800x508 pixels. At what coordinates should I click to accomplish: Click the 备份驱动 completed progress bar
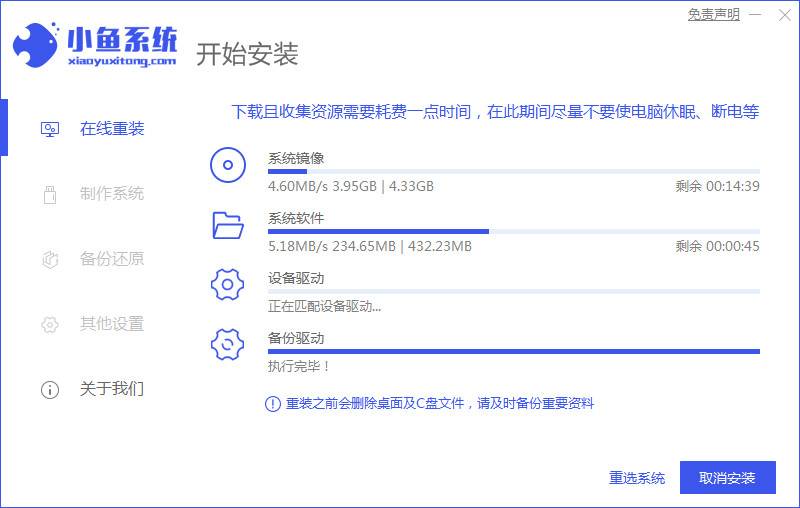pyautogui.click(x=514, y=351)
